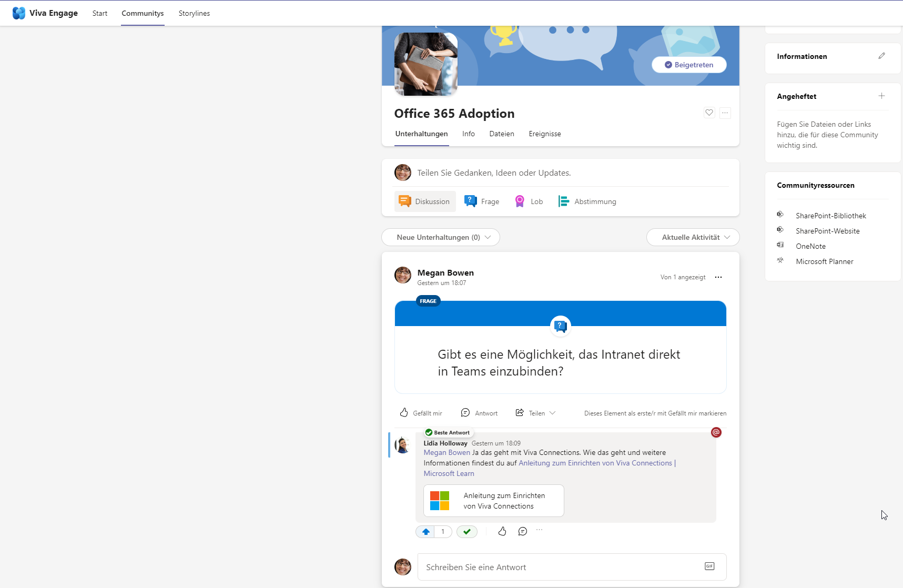Select the Frage post type button

482,201
